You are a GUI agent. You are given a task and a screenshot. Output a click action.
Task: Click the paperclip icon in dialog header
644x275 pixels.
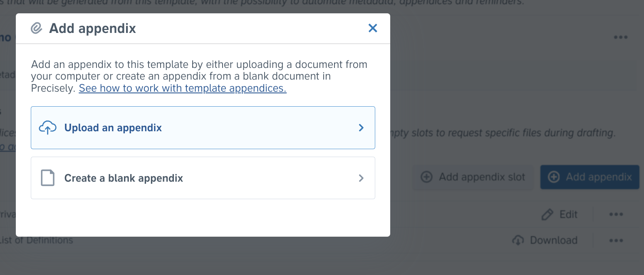(37, 28)
